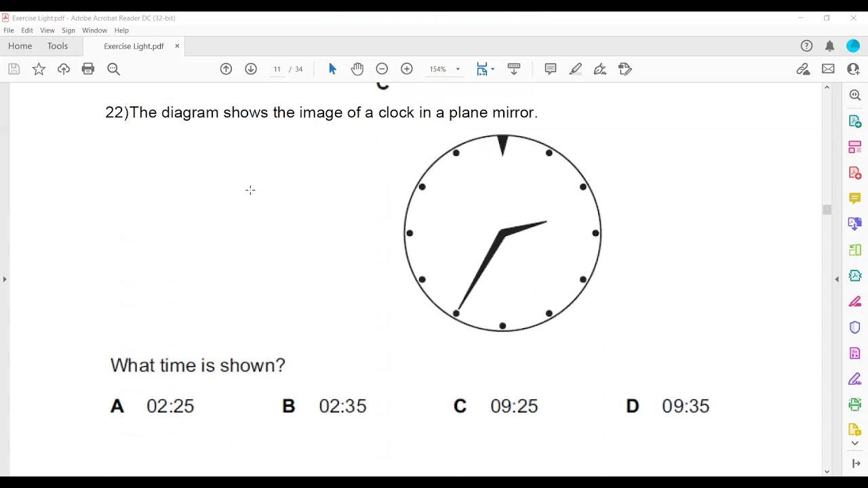Switch to the Tools tab

(58, 46)
